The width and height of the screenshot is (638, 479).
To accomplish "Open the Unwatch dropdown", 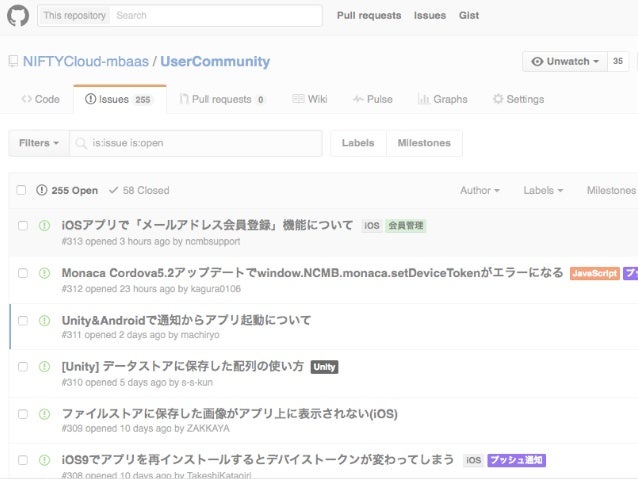I will [x=565, y=61].
